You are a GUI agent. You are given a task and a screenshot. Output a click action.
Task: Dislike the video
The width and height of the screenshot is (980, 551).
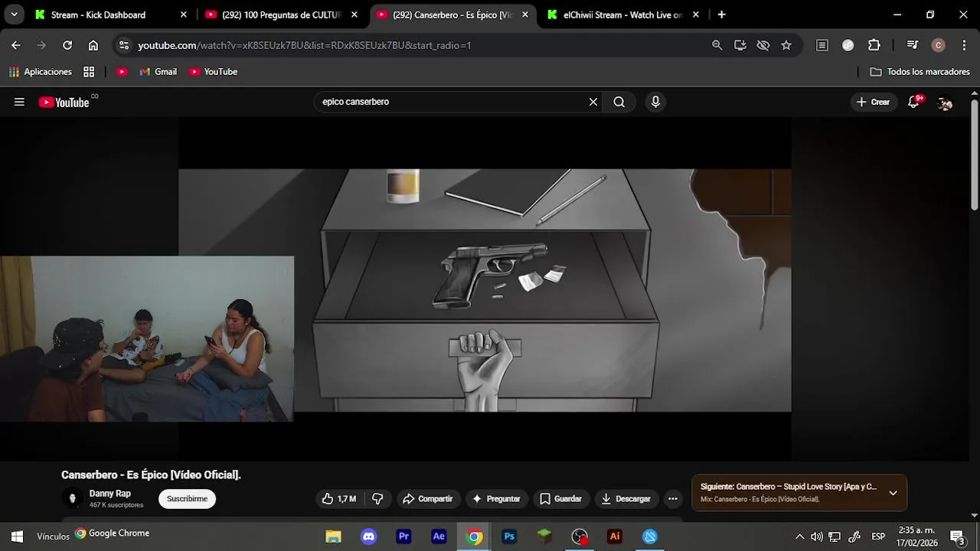tap(377, 499)
